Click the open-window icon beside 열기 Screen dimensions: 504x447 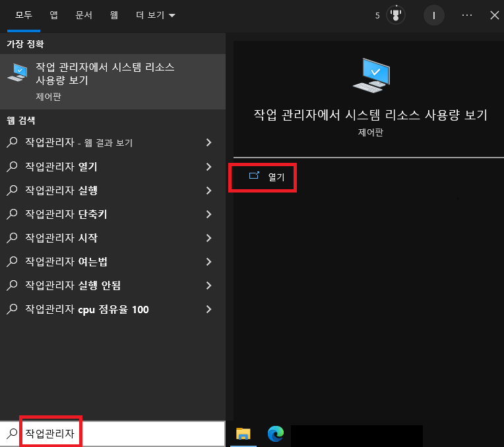point(254,175)
